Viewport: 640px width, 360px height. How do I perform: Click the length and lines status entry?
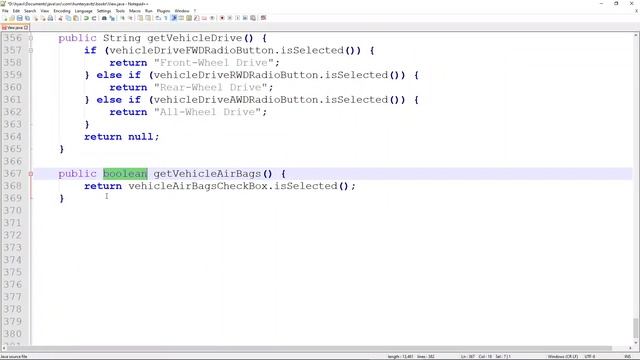pyautogui.click(x=411, y=357)
